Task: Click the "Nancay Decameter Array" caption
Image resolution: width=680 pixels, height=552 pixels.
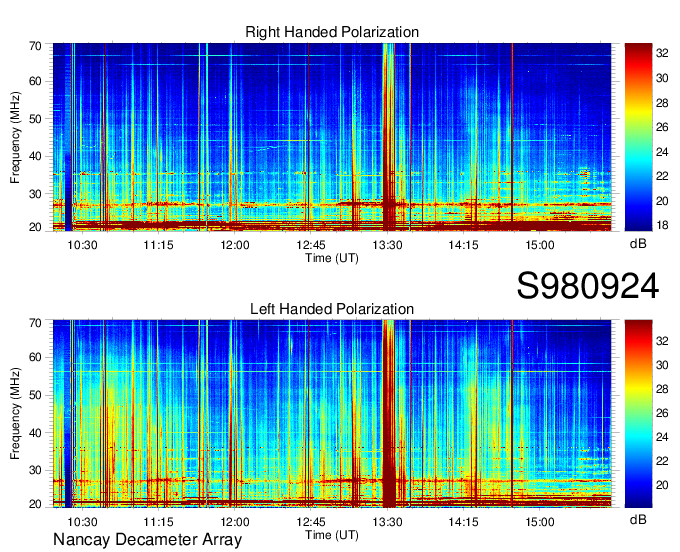Action: tap(147, 540)
